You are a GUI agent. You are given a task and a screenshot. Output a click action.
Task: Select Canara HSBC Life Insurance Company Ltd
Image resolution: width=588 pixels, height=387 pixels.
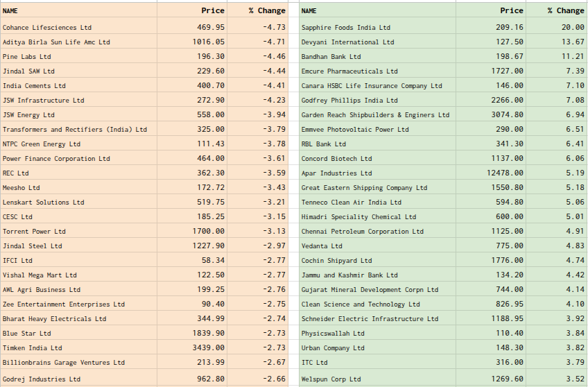pyautogui.click(x=372, y=86)
